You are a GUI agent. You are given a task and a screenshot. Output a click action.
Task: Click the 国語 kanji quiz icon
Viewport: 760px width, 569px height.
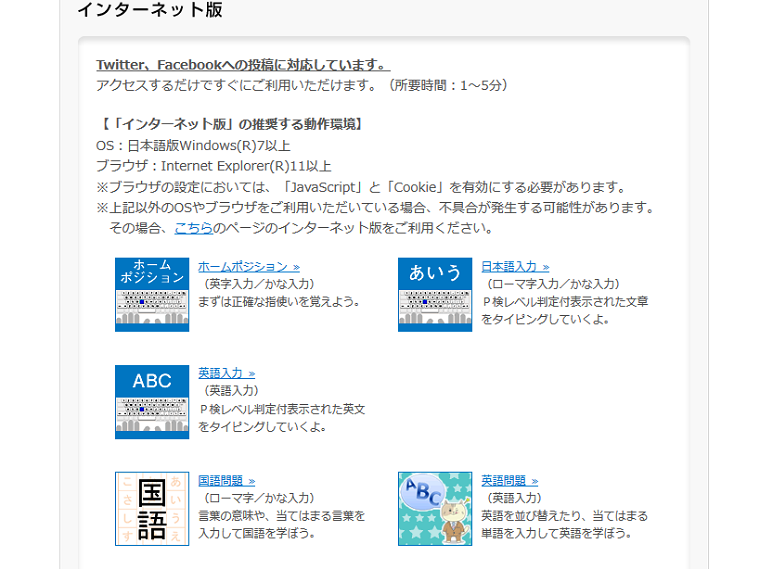pos(151,508)
